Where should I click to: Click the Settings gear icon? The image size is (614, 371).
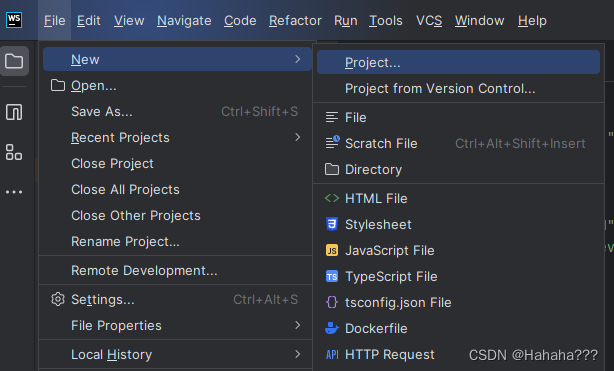pyautogui.click(x=58, y=299)
